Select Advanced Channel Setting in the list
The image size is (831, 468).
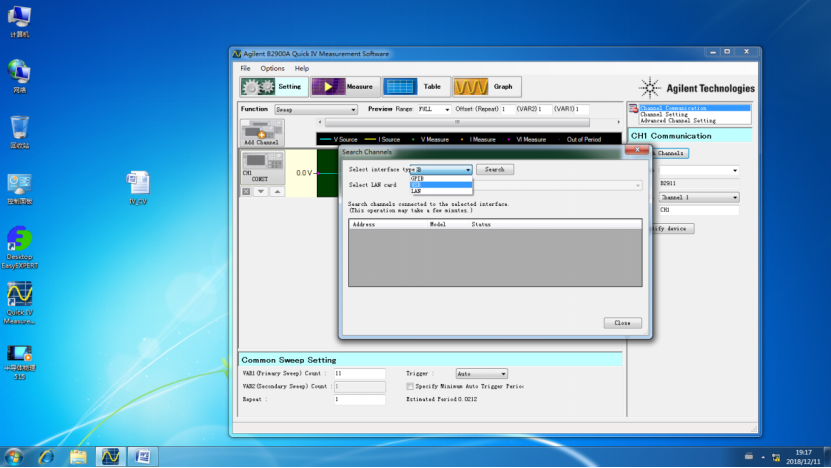click(x=678, y=121)
